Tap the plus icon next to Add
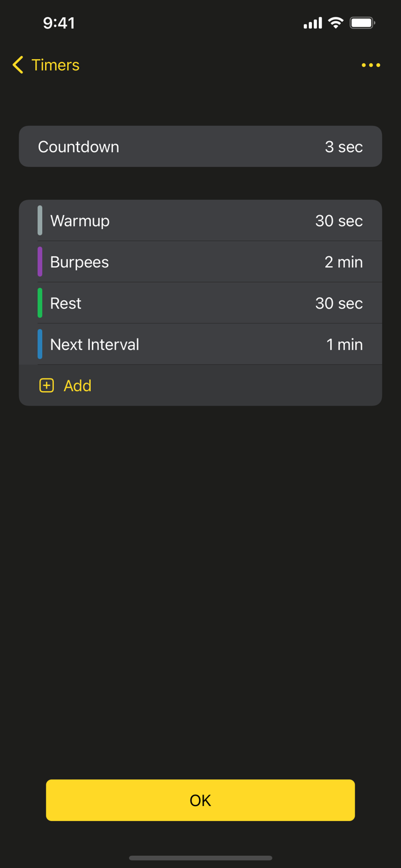The width and height of the screenshot is (401, 868). point(46,385)
